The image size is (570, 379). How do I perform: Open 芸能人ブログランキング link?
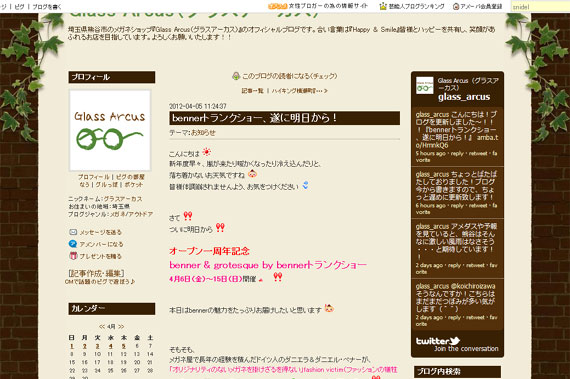coord(417,6)
